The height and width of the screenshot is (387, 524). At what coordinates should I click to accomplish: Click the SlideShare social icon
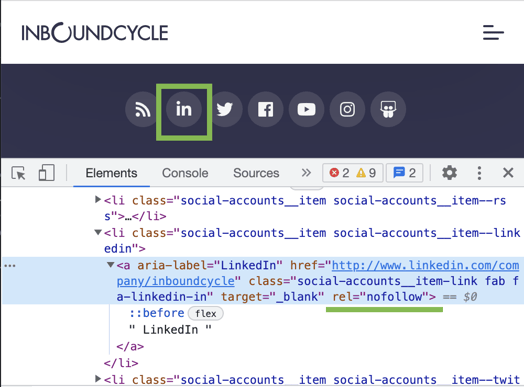click(388, 109)
